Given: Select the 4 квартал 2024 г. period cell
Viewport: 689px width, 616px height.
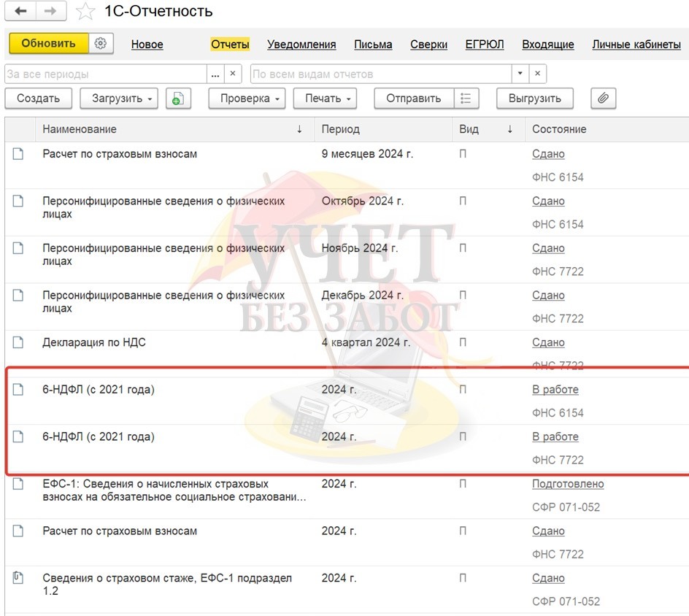Looking at the screenshot, I should click(x=366, y=342).
